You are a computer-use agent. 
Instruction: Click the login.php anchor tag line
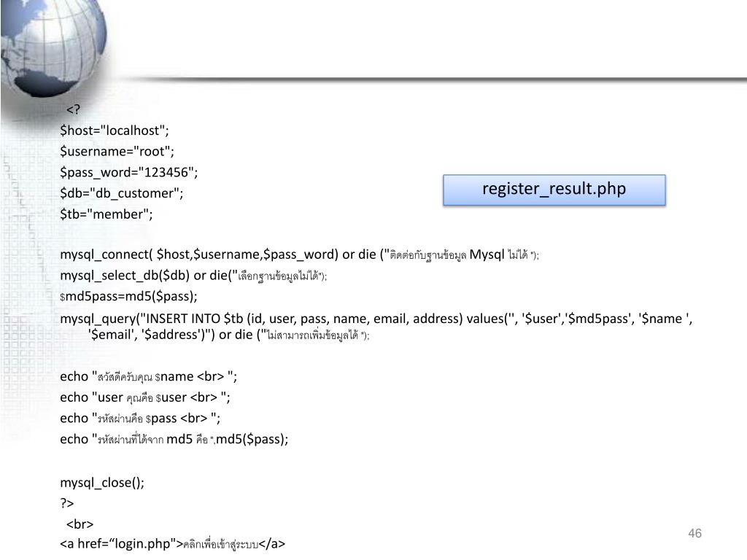(x=172, y=544)
